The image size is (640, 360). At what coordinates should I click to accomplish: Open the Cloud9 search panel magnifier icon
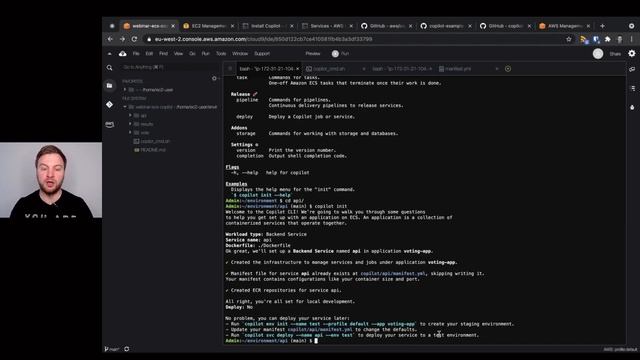(109, 68)
